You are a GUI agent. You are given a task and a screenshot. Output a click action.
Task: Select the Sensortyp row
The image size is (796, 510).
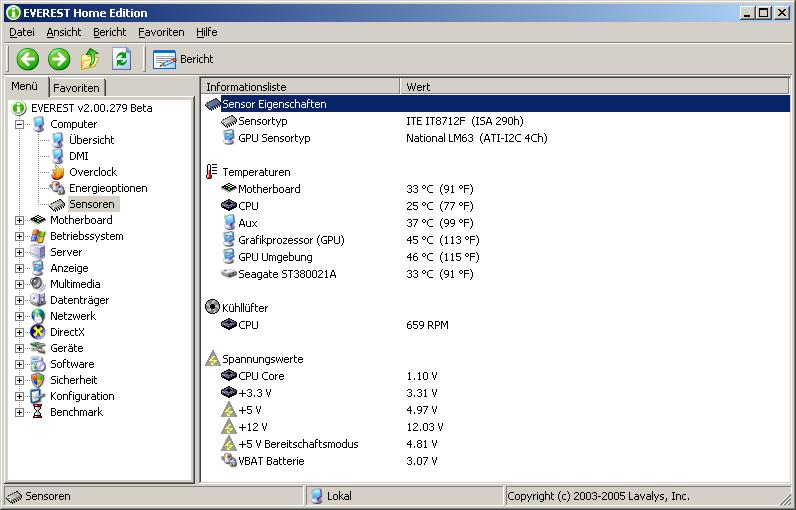pyautogui.click(x=496, y=121)
